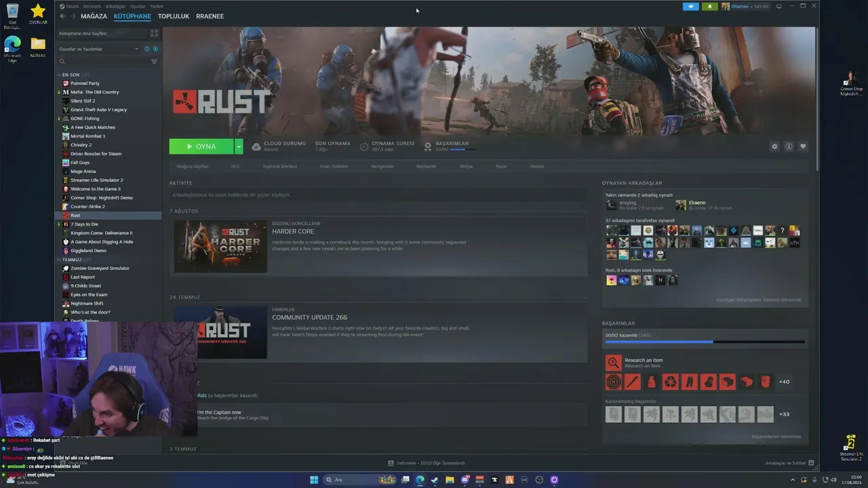Open the İndirmeler downloads status

click(427, 463)
